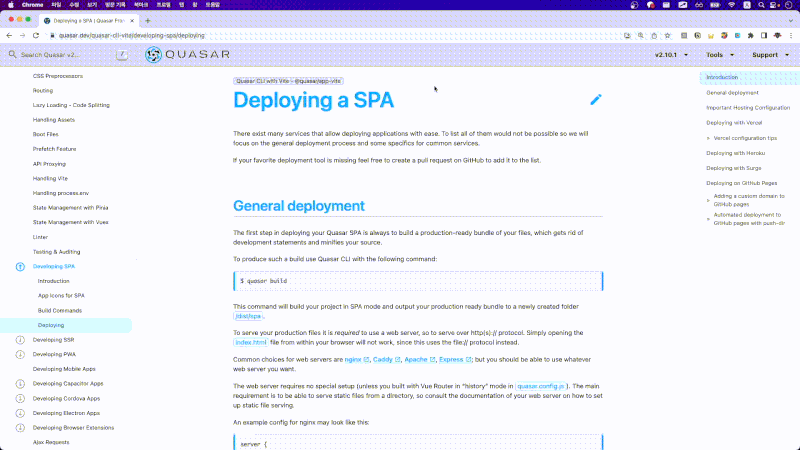
Task: Open Handling Vite in sidebar
Action: (50, 179)
